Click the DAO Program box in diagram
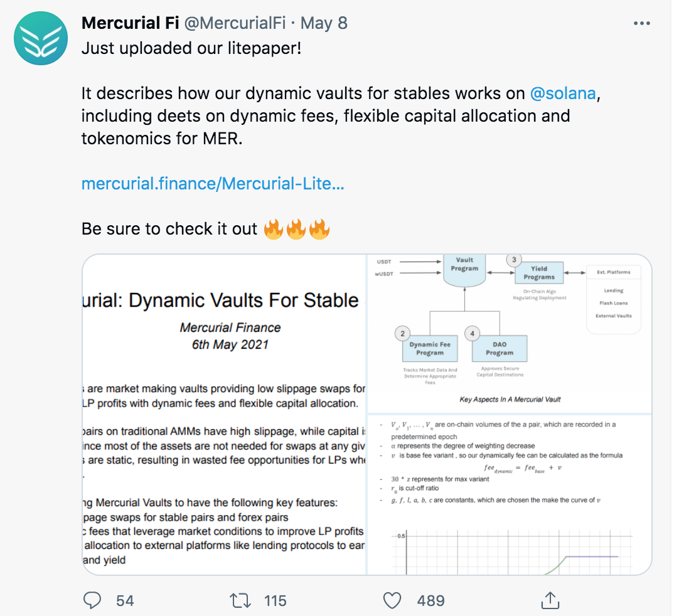 [500, 349]
